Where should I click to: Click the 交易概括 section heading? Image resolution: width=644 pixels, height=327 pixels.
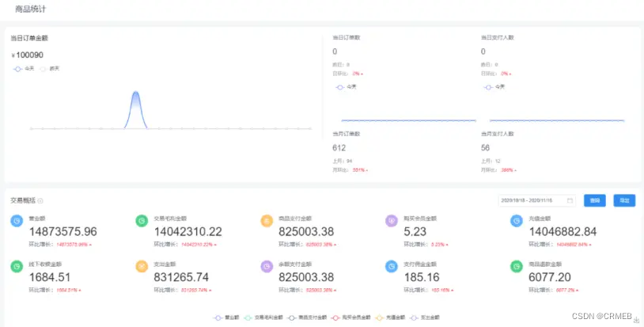coord(23,200)
